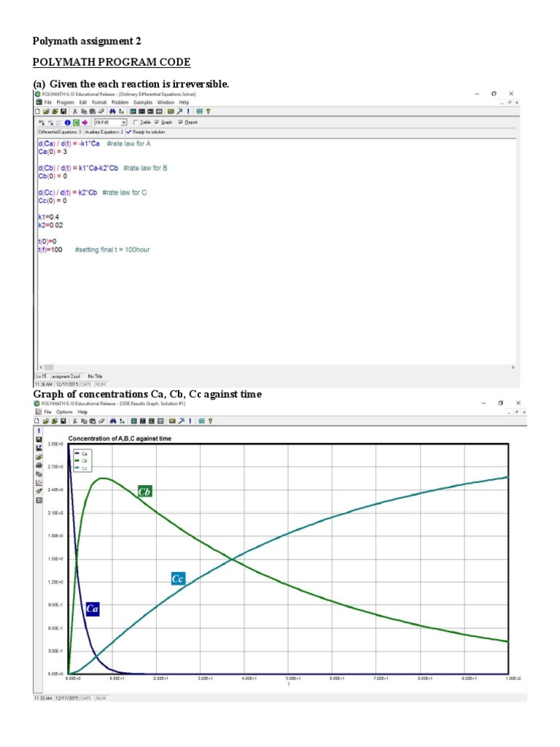The width and height of the screenshot is (560, 747).
Task: Toggle the Graph checkbox
Action: coord(157,123)
